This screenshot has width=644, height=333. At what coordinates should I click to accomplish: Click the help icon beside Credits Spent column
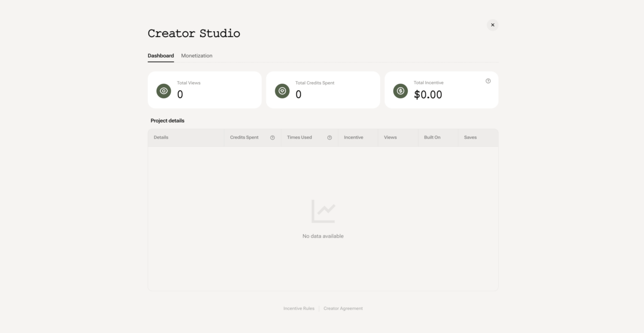[272, 137]
